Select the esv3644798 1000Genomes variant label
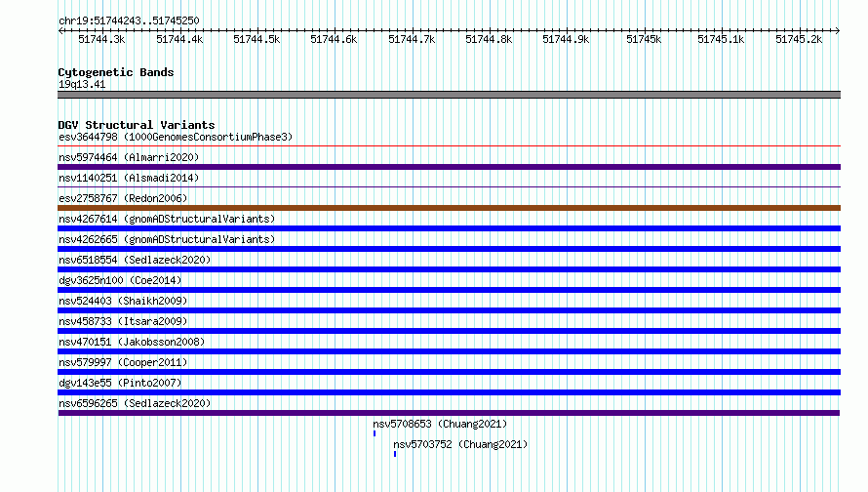This screenshot has width=868, height=492. pyautogui.click(x=176, y=137)
